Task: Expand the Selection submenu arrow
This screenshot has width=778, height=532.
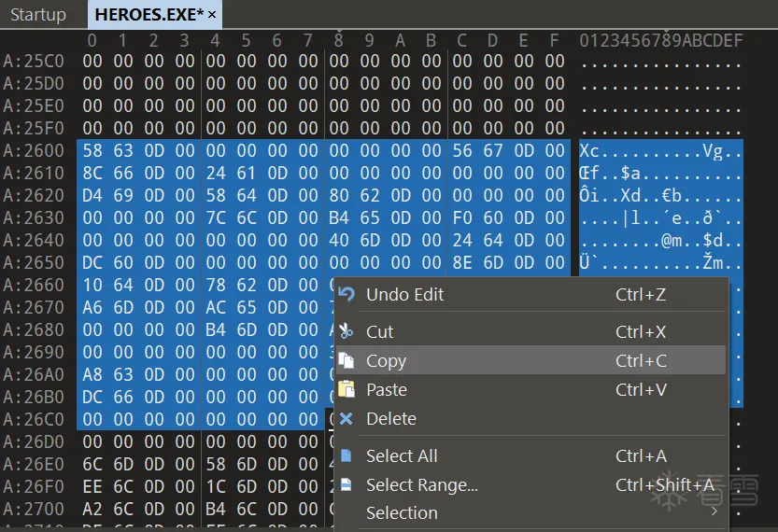Action: click(715, 512)
